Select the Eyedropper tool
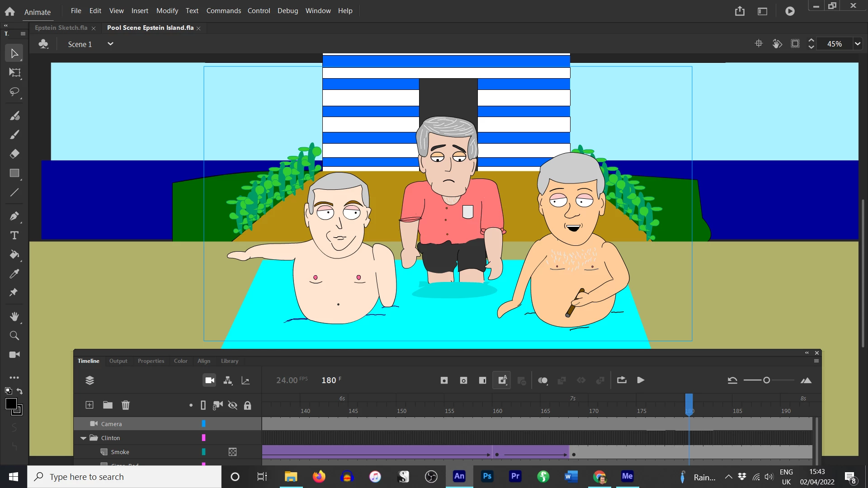 (14, 274)
